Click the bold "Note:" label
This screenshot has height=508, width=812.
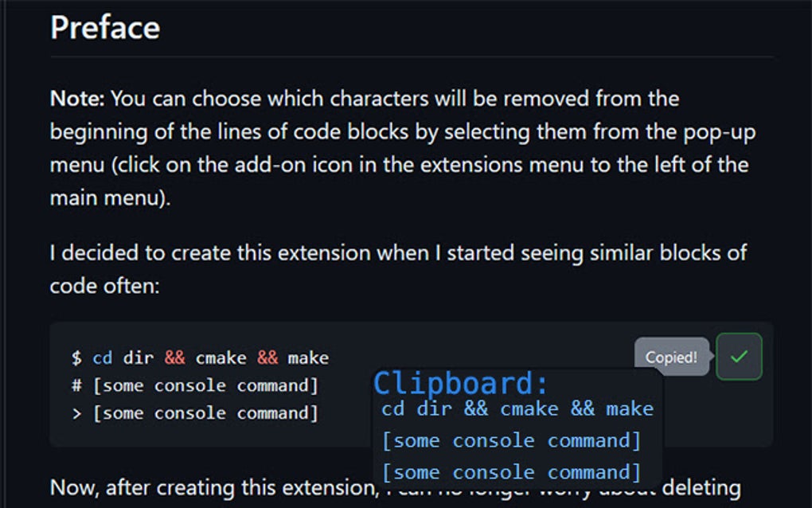coord(77,100)
